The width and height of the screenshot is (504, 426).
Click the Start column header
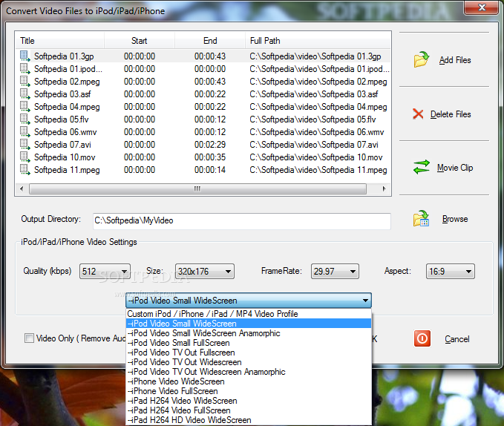click(140, 41)
